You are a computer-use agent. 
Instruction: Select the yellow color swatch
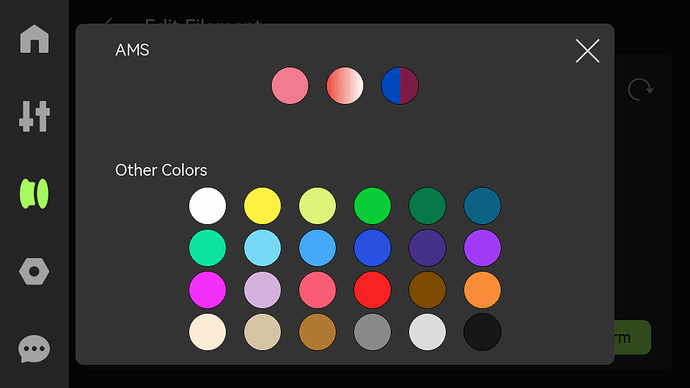tap(262, 206)
